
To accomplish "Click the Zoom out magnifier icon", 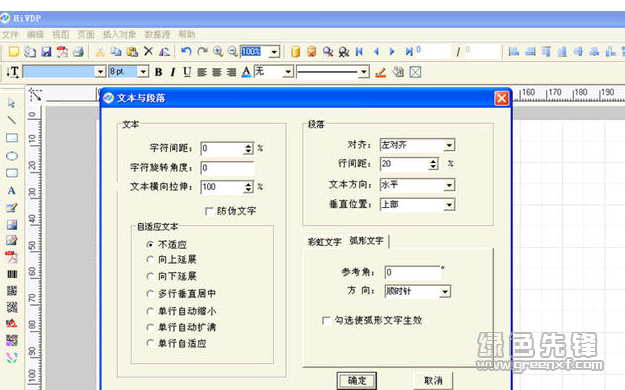I will click(233, 51).
